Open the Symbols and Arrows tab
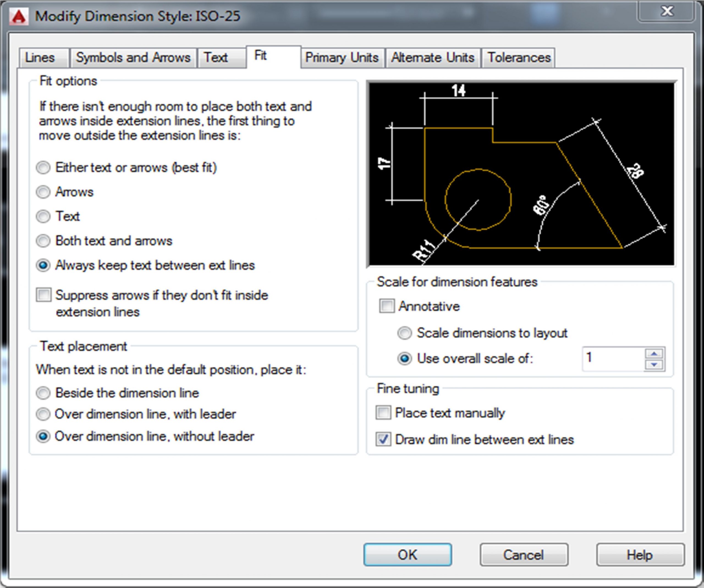 tap(133, 58)
